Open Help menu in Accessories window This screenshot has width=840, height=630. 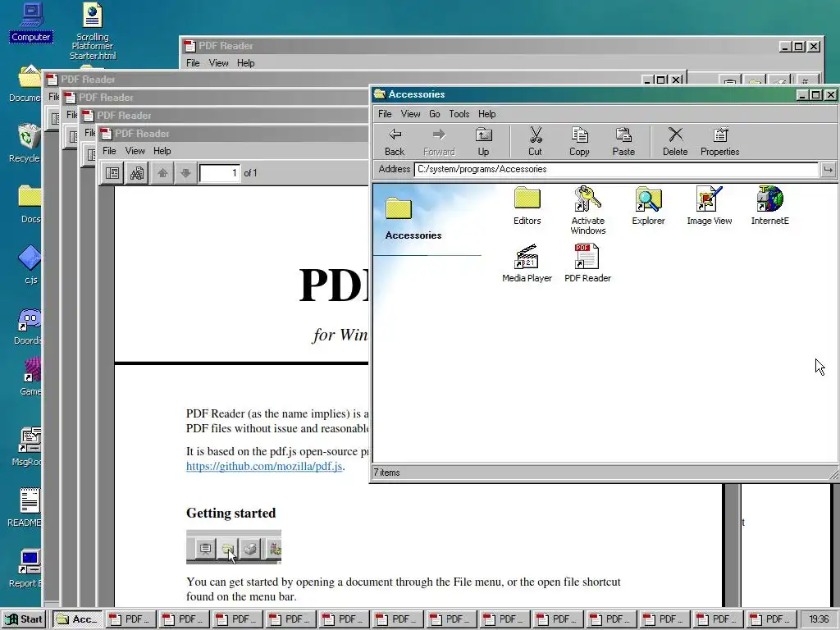coord(487,114)
